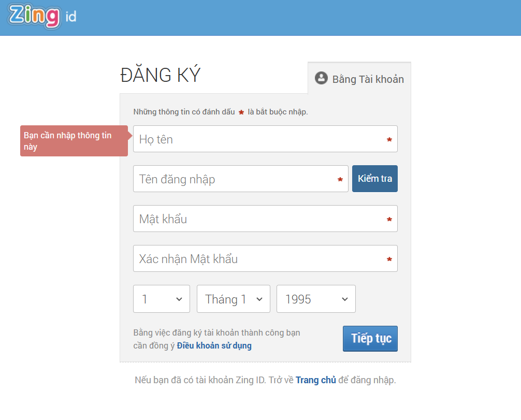Click the red star in the required-info note
The image size is (521, 420).
pyautogui.click(x=241, y=112)
